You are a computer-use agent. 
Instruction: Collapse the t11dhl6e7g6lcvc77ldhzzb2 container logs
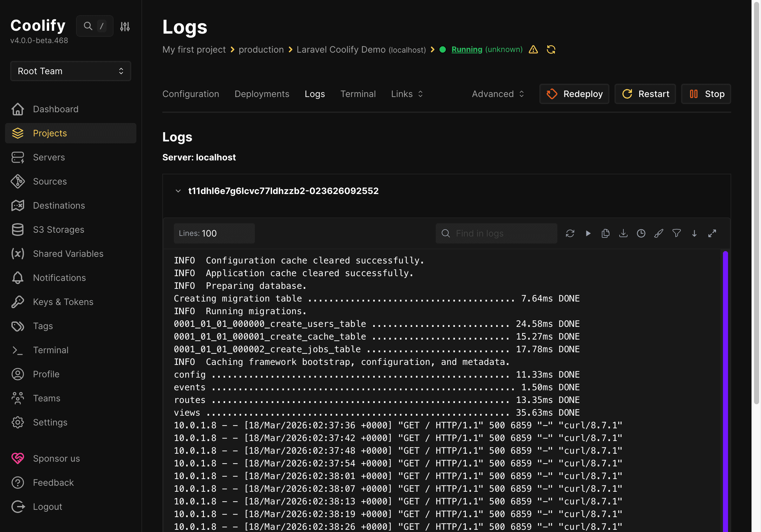[x=178, y=191]
